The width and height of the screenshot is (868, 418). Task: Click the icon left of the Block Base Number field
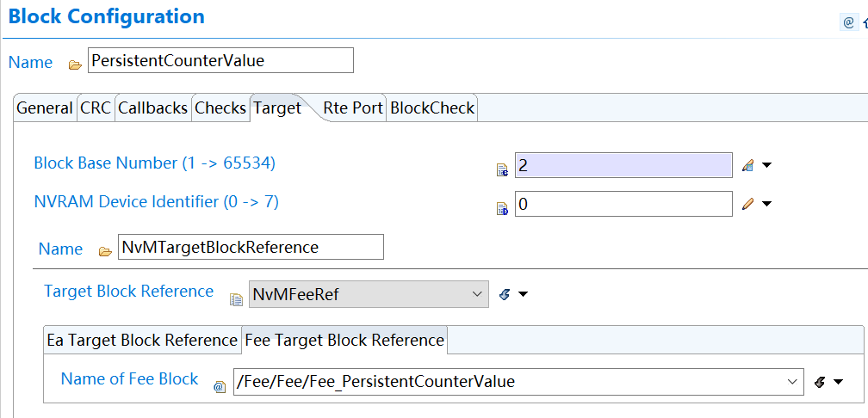click(x=503, y=169)
